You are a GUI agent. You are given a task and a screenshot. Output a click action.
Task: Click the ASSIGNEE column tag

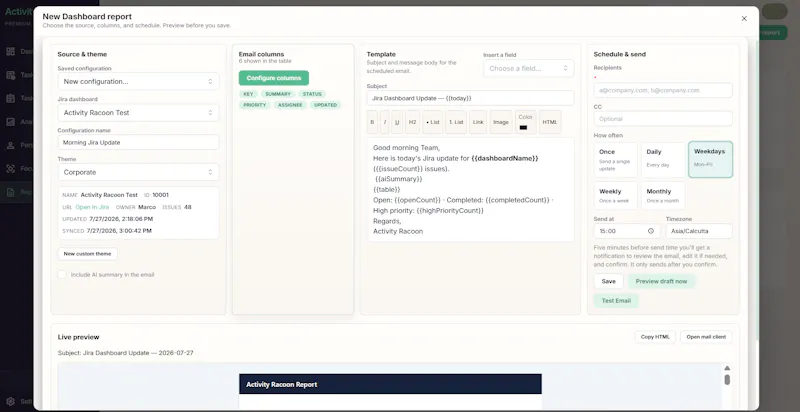[x=290, y=105]
